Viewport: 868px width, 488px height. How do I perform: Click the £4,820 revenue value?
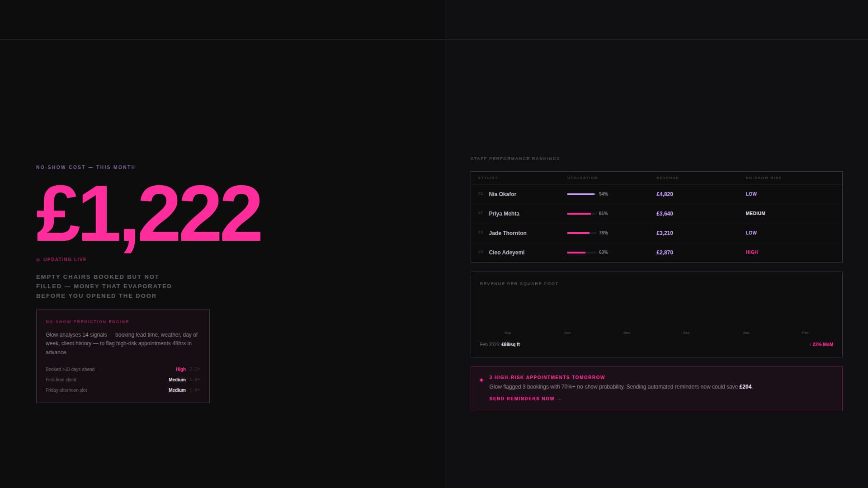(665, 194)
